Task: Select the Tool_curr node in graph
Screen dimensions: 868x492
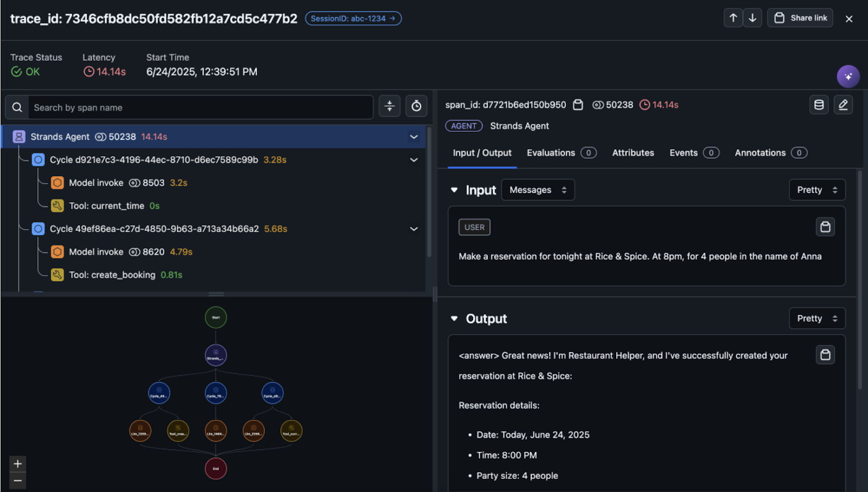Action: click(291, 431)
